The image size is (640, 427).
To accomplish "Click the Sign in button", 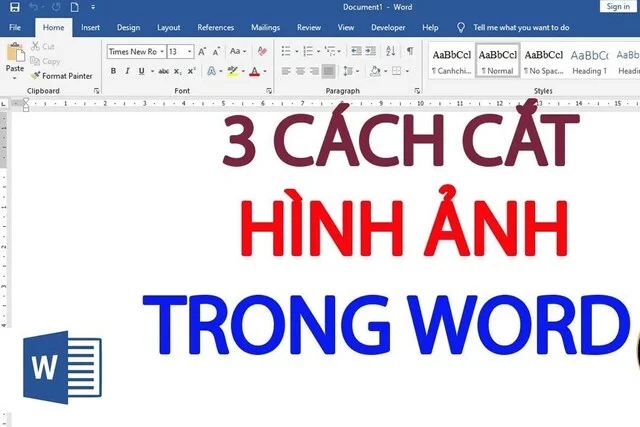I will [x=618, y=7].
